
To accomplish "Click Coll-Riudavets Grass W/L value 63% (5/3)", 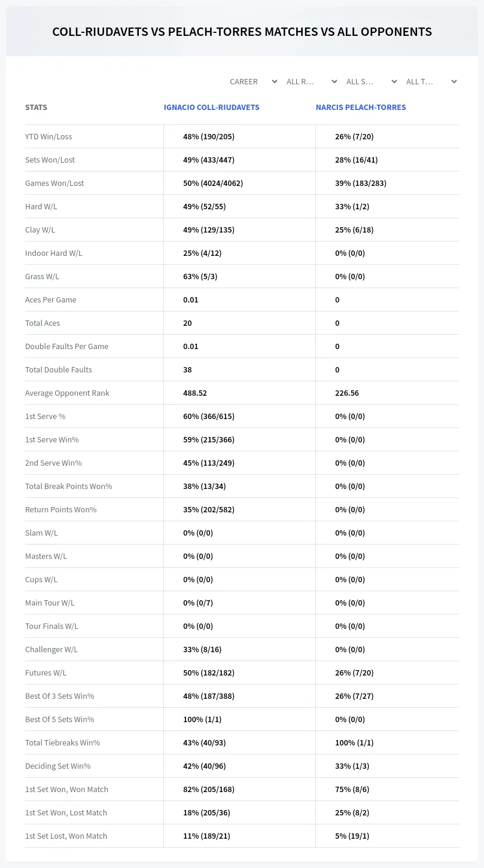I will [200, 276].
